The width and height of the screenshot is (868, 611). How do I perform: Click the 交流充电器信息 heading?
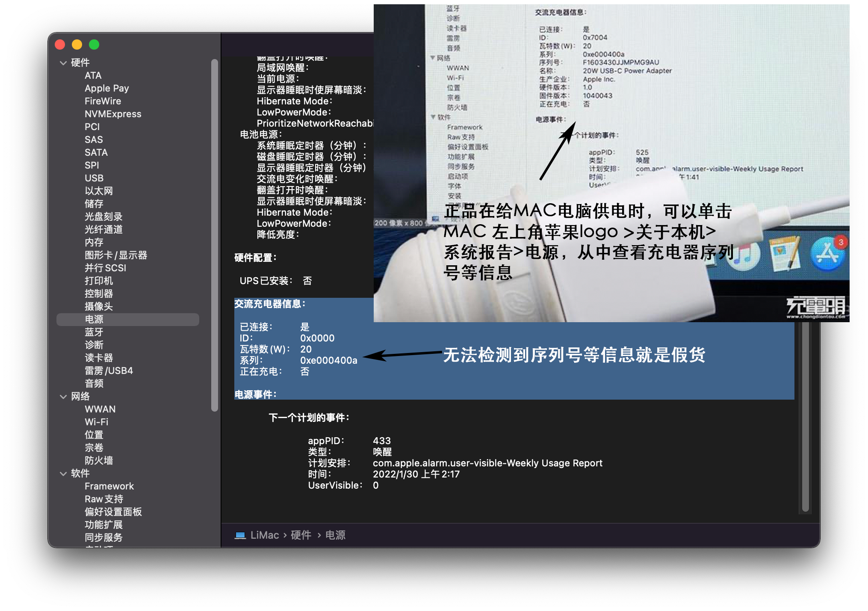pyautogui.click(x=270, y=304)
